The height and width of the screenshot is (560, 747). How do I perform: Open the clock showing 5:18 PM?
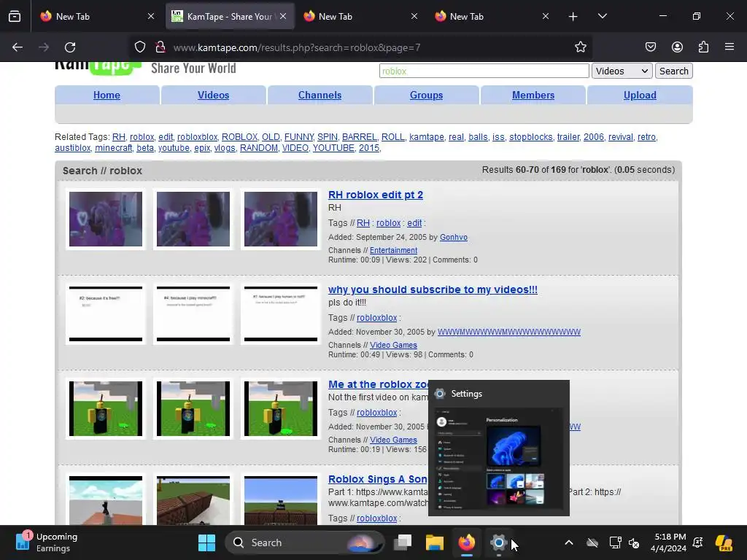pos(670,542)
